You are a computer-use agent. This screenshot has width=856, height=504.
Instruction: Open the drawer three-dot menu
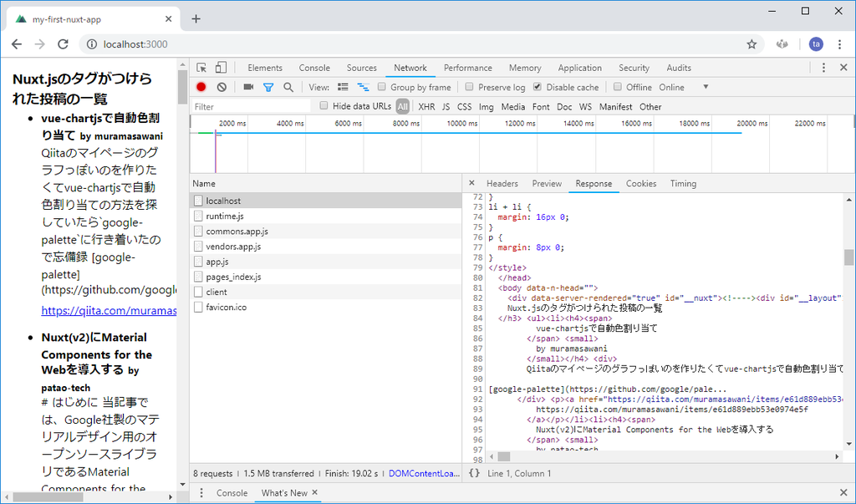click(x=201, y=492)
